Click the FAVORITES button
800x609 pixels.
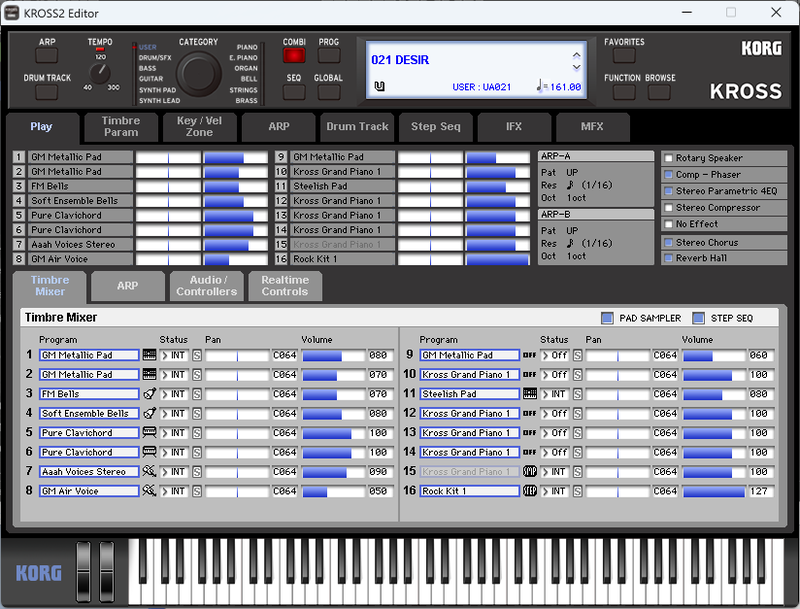coord(624,56)
